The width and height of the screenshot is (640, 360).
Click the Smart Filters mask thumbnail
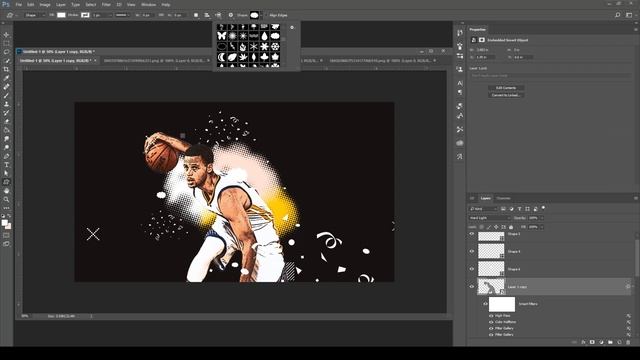[x=502, y=304]
